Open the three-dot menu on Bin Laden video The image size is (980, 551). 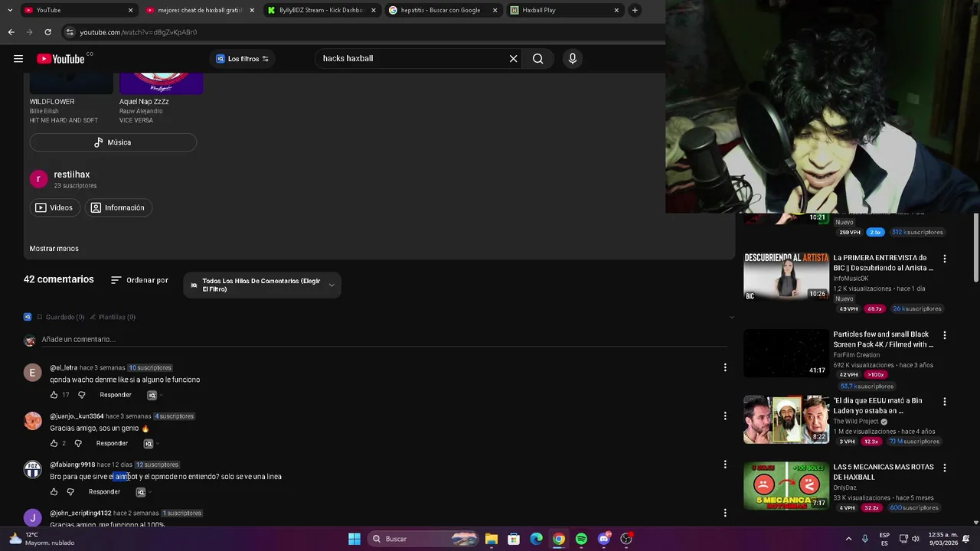tap(944, 402)
